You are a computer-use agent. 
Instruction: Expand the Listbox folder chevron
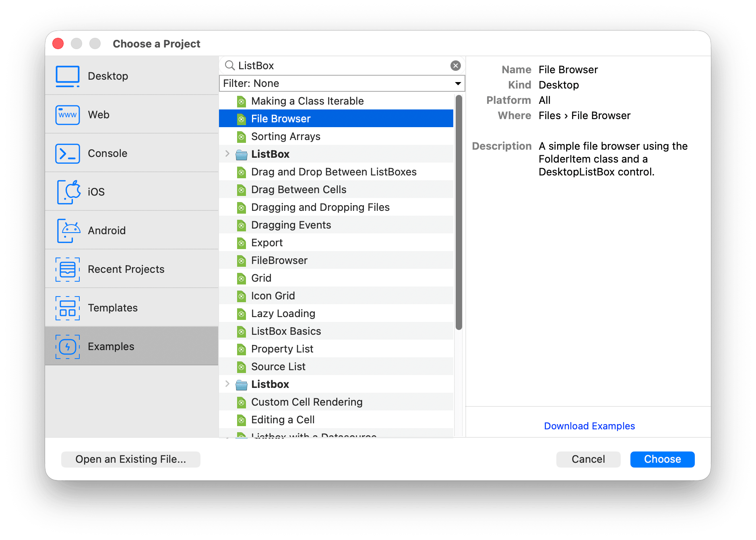[x=227, y=384]
